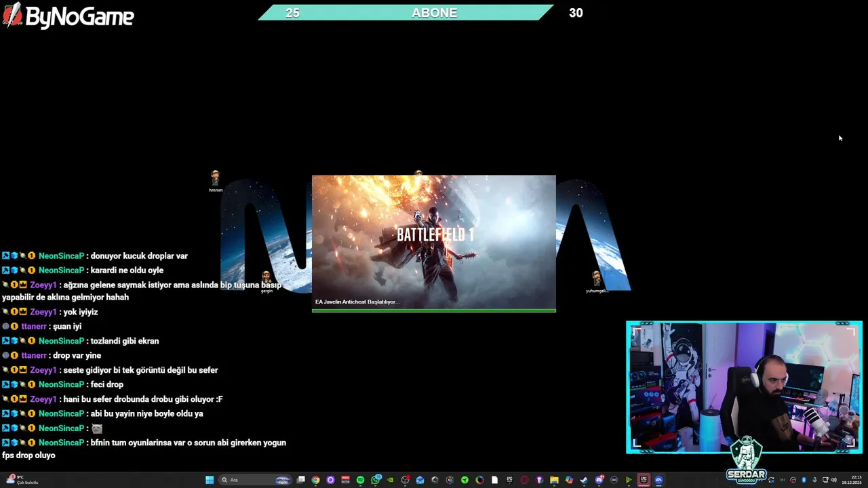Open Discord from the taskbar

(x=599, y=480)
